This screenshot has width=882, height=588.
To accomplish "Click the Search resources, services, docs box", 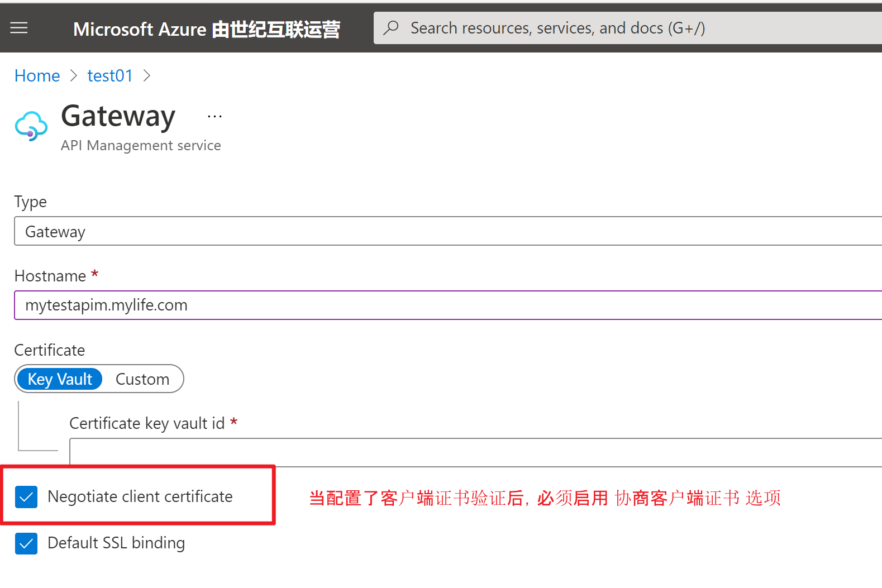I will click(x=559, y=28).
